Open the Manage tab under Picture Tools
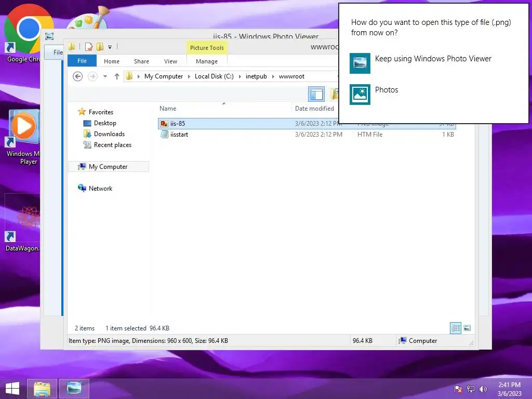 coord(207,61)
